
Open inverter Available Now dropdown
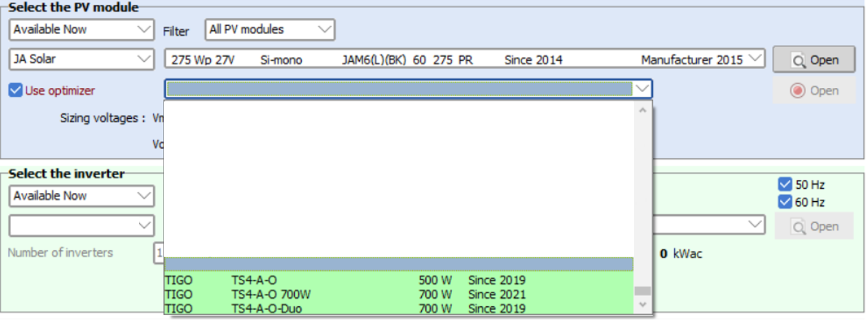[x=82, y=196]
